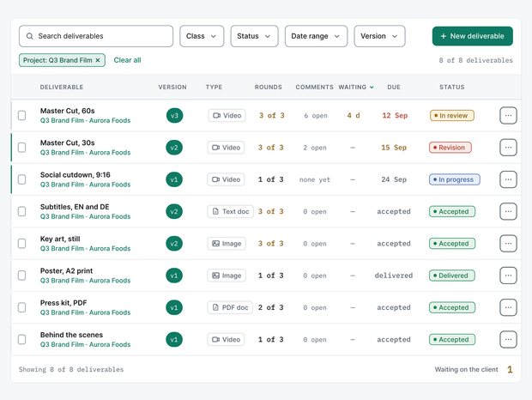Click the Image type chip on Key art, still
Screen dimensions: 532x400
(x=227, y=244)
